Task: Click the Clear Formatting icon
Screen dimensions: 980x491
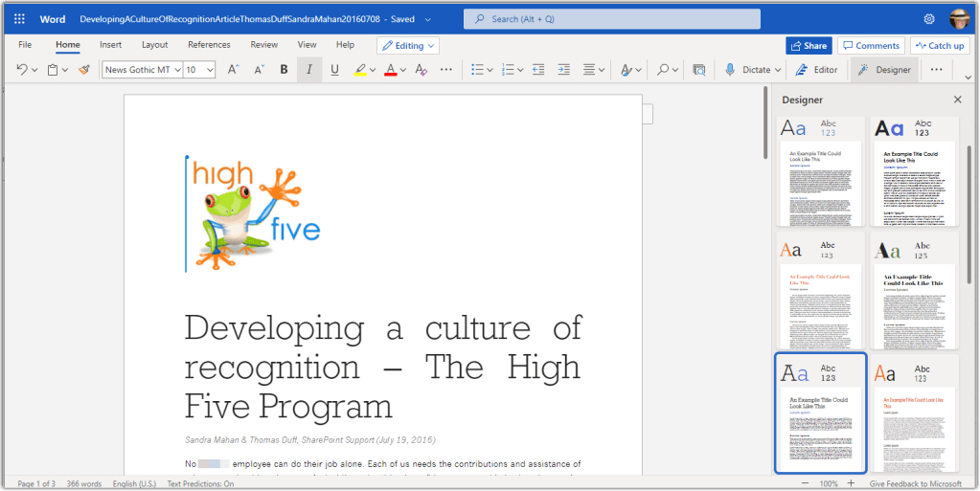Action: [421, 70]
